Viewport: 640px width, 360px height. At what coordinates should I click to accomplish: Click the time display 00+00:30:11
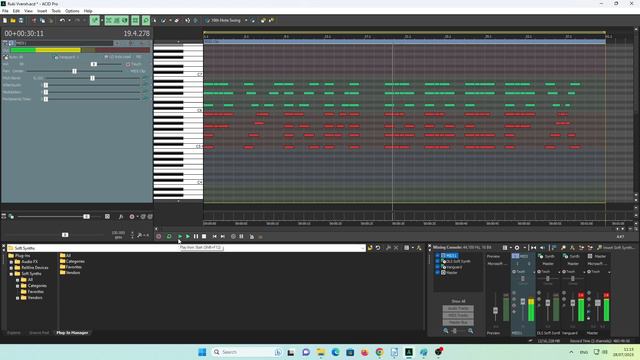24,33
